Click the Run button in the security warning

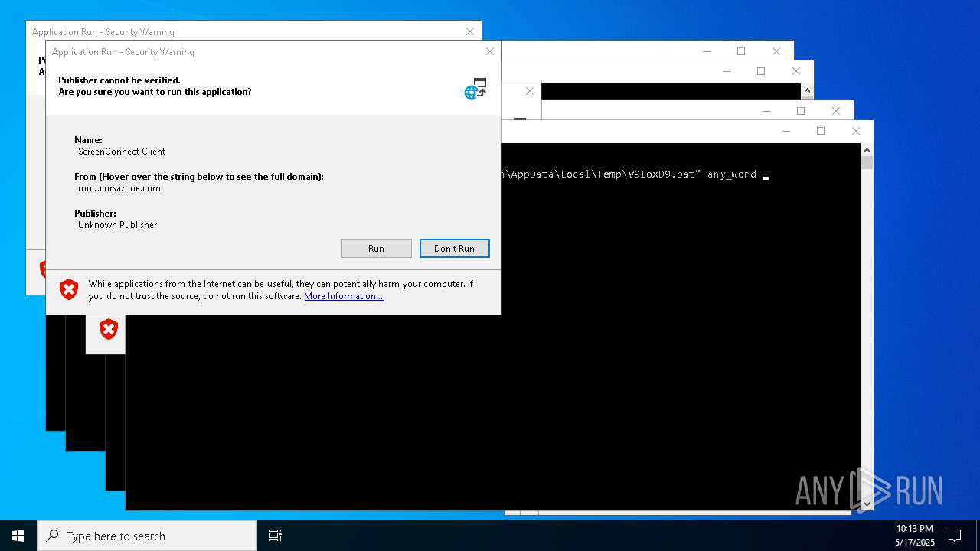tap(376, 248)
